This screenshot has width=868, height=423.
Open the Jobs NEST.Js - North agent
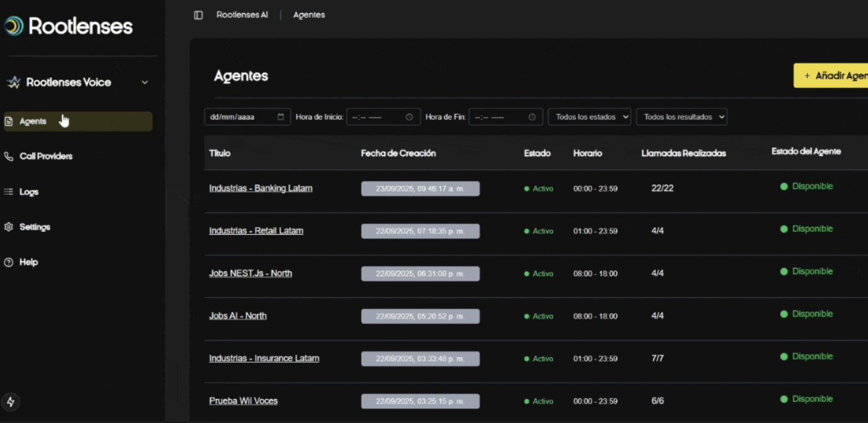(250, 273)
